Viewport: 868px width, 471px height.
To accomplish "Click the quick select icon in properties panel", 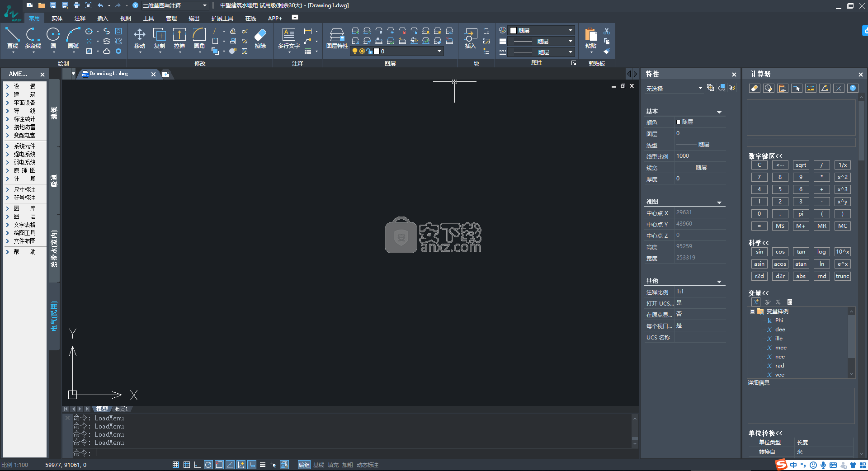I will (732, 88).
